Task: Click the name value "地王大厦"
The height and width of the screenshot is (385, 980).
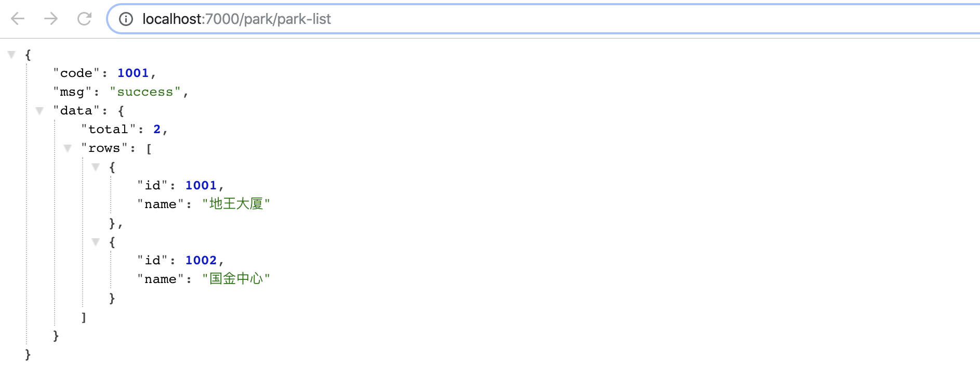Action: click(x=236, y=204)
